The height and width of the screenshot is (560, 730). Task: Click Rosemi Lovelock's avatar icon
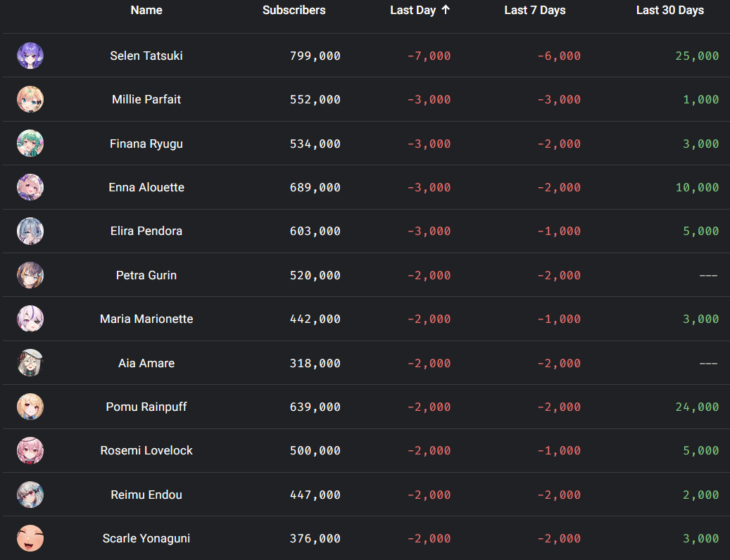coord(30,451)
